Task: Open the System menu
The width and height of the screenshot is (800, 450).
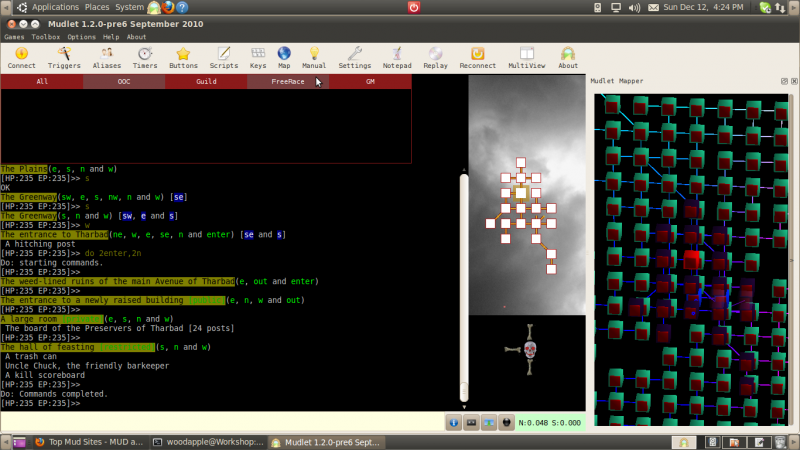Action: [x=129, y=7]
